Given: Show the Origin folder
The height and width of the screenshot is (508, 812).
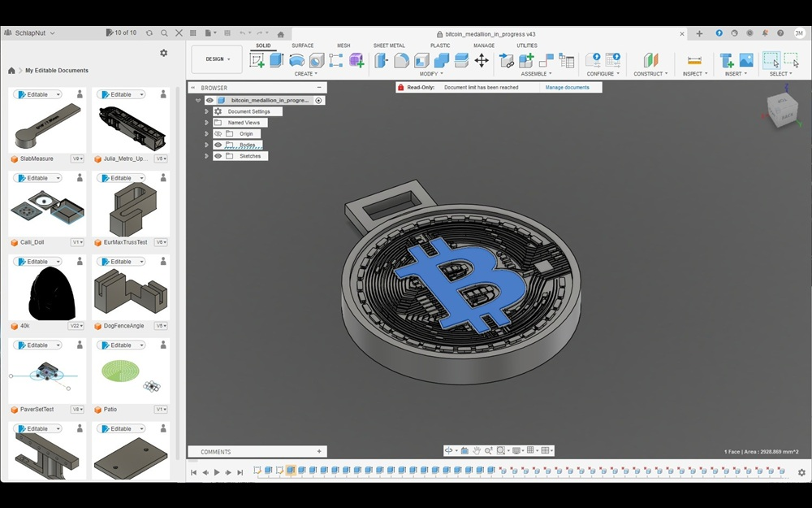Looking at the screenshot, I should 218,133.
